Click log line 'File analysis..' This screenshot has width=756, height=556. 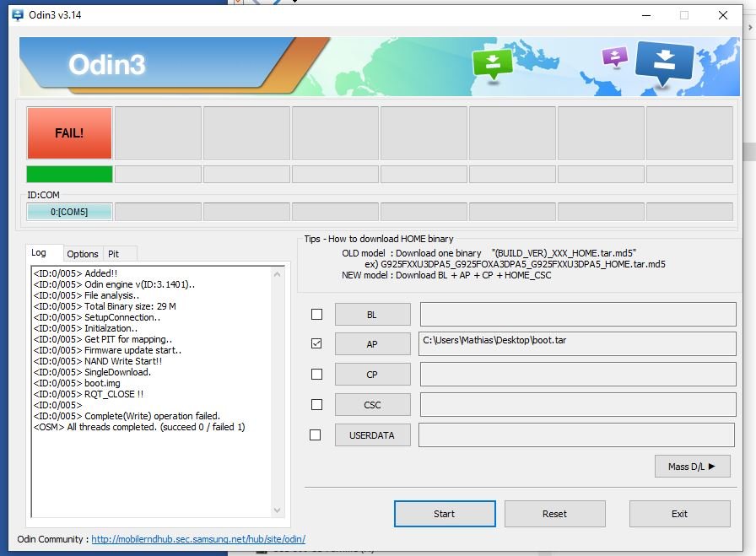[86, 295]
